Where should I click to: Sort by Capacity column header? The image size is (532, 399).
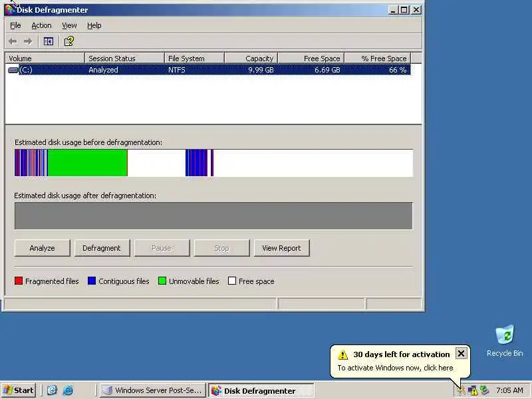tap(251, 59)
